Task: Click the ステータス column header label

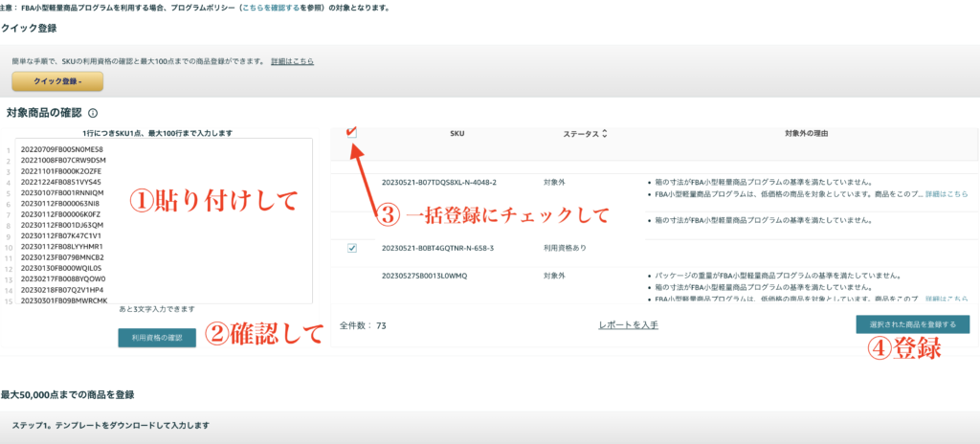Action: (x=580, y=134)
